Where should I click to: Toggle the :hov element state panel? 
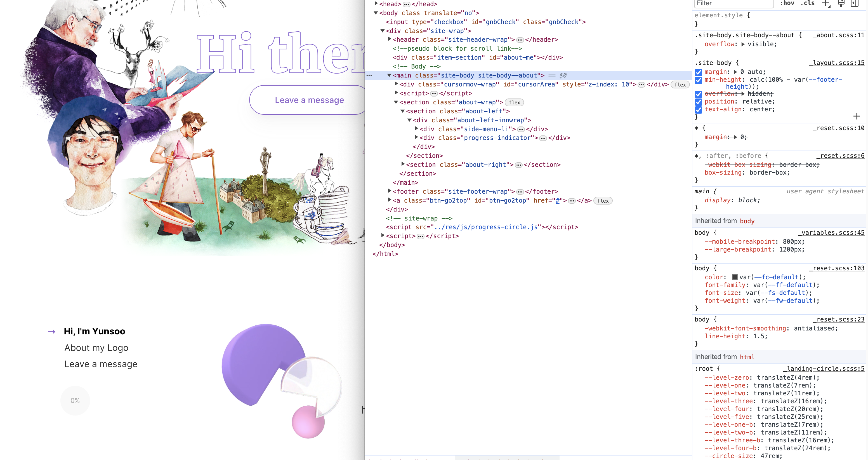tap(787, 3)
